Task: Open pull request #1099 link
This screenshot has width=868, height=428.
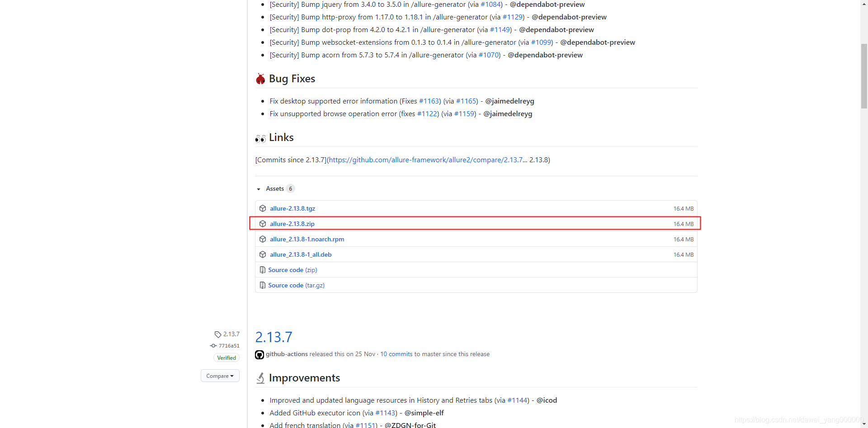Action: click(x=541, y=42)
